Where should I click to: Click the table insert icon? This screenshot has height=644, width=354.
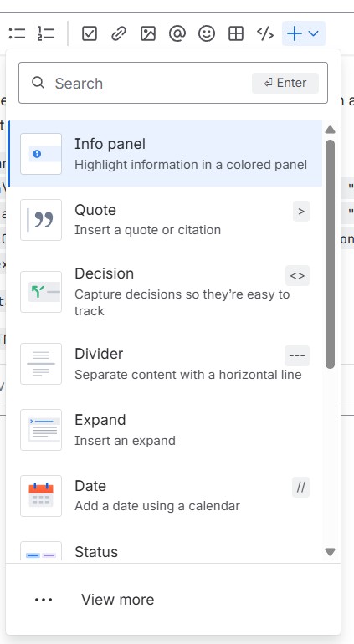pos(236,33)
